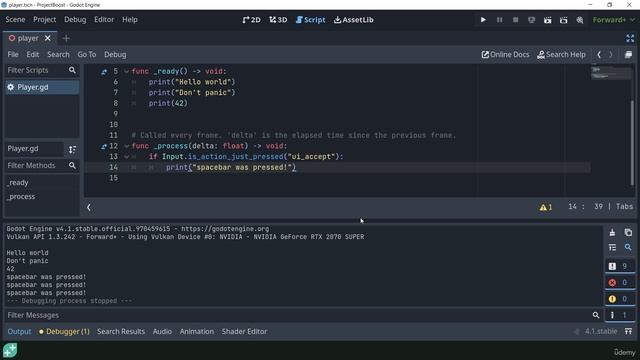Copy the output selection
The height and width of the screenshot is (360, 640).
[628, 233]
